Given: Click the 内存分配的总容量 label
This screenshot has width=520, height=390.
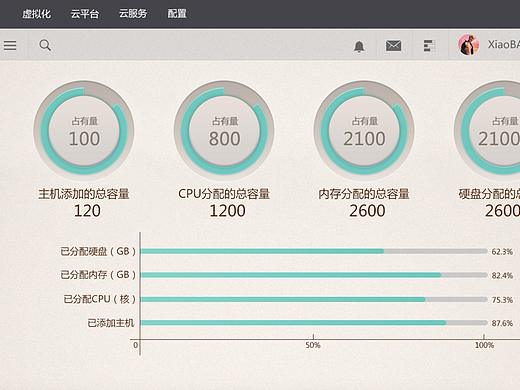Looking at the screenshot, I should (x=364, y=194).
